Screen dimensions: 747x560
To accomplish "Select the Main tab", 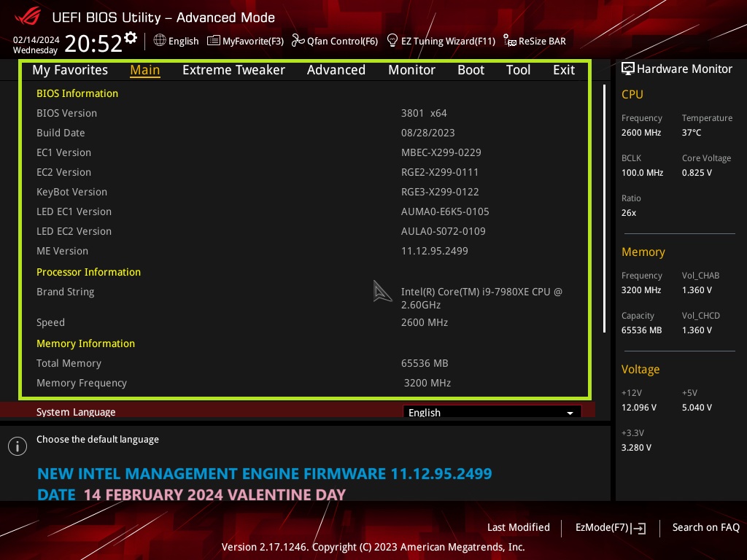I will click(x=145, y=70).
